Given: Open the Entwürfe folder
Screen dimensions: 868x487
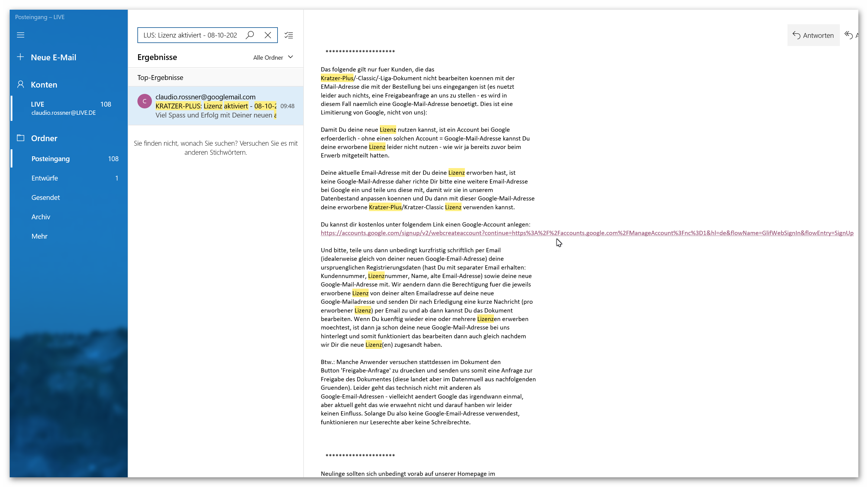Looking at the screenshot, I should (x=44, y=178).
